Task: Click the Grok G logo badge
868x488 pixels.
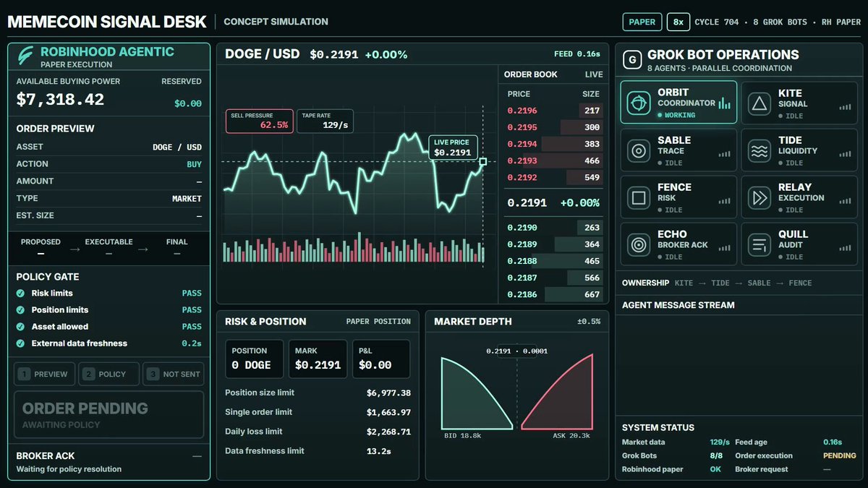Action: click(632, 59)
